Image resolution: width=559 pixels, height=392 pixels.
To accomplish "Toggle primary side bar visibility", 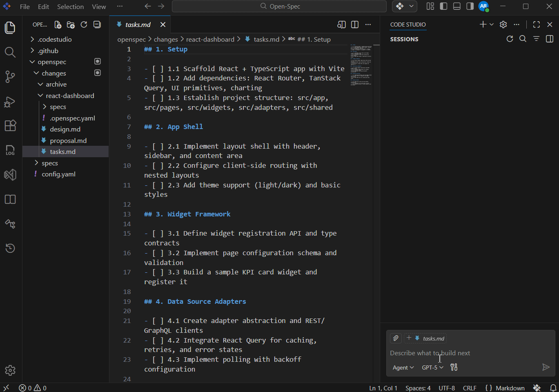I will 443,6.
